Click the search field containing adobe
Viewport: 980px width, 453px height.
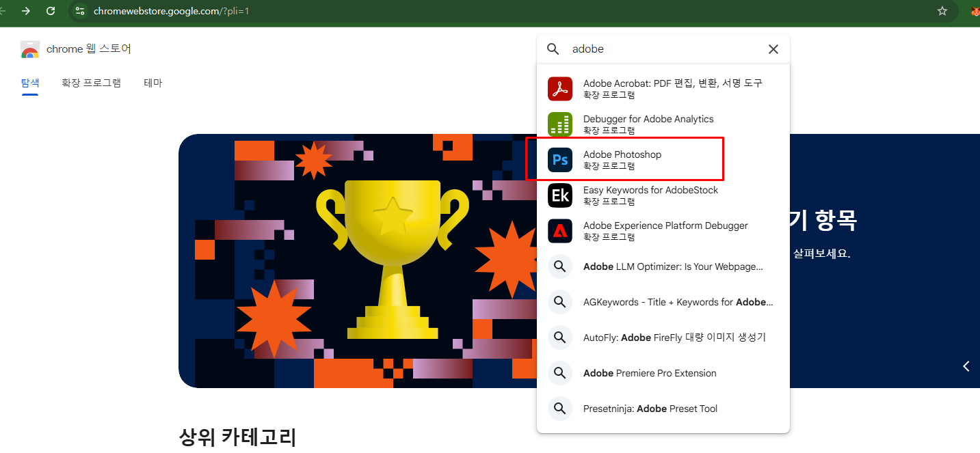pyautogui.click(x=663, y=49)
